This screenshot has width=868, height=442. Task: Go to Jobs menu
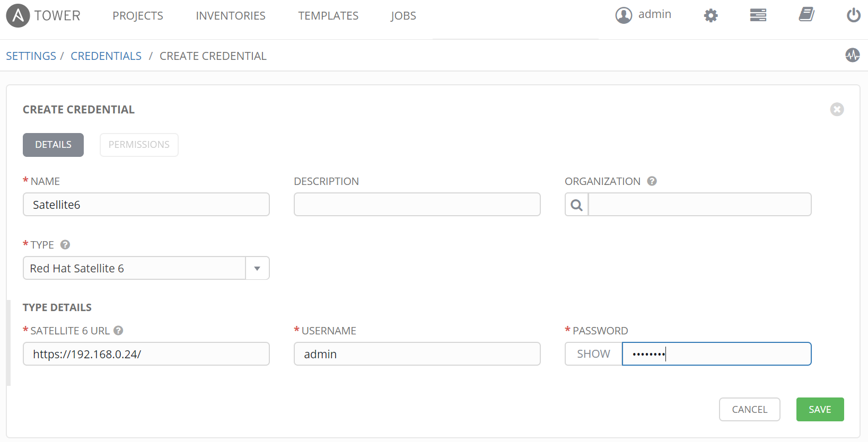click(404, 16)
